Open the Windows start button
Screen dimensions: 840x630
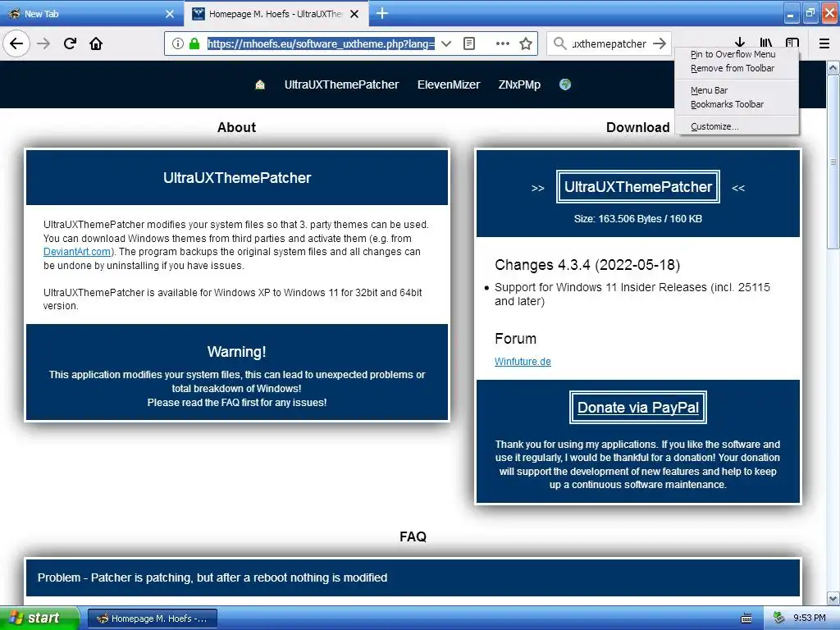[x=39, y=619]
